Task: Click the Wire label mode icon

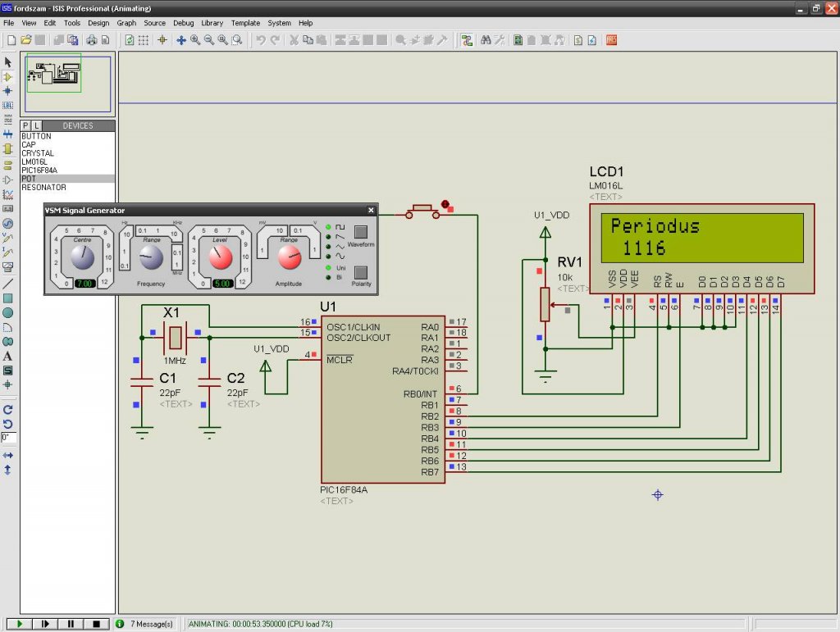Action: coord(8,106)
